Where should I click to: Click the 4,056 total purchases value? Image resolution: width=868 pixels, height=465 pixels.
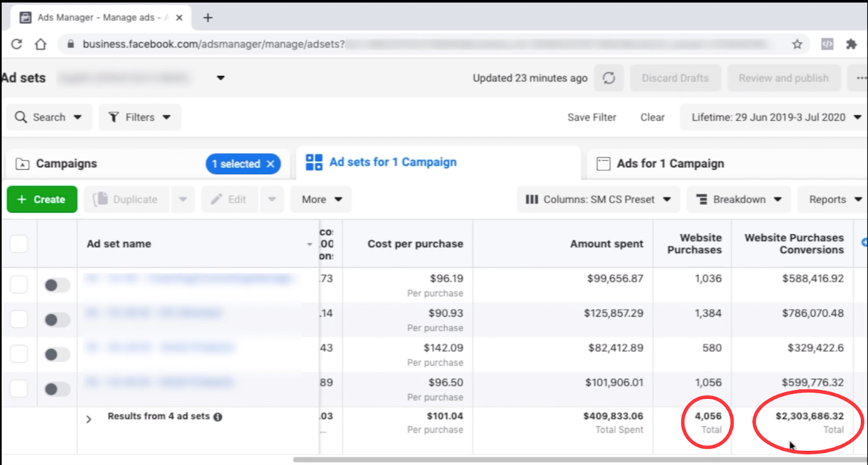tap(708, 416)
